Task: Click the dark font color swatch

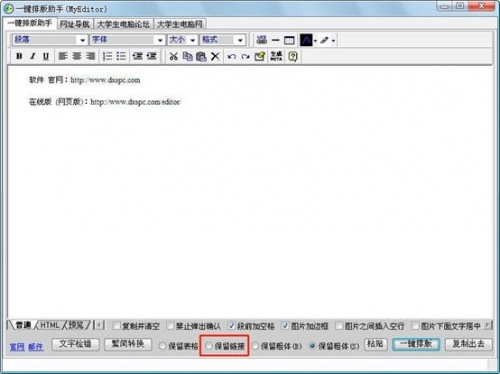Action: [x=306, y=40]
